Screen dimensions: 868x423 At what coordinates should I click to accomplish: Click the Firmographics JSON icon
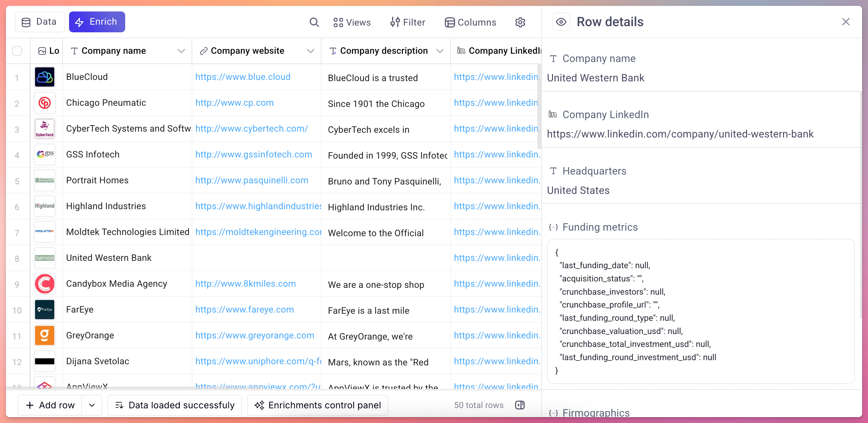coord(553,413)
